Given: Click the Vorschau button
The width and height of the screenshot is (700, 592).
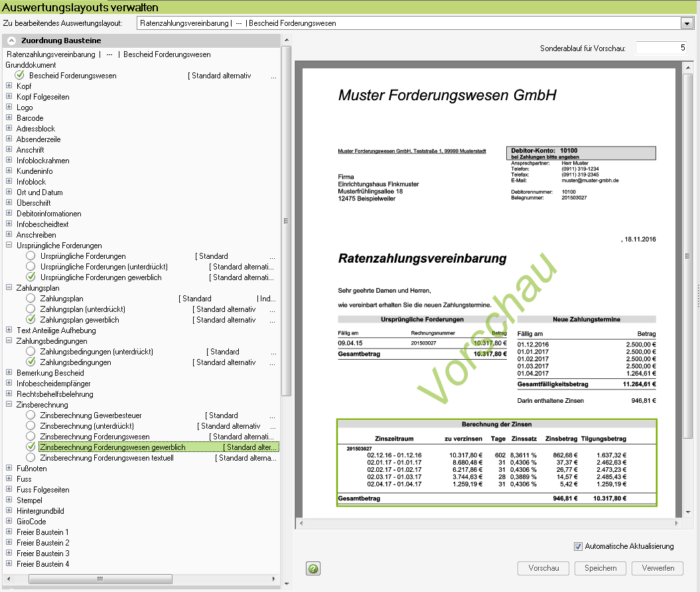Looking at the screenshot, I should point(543,568).
